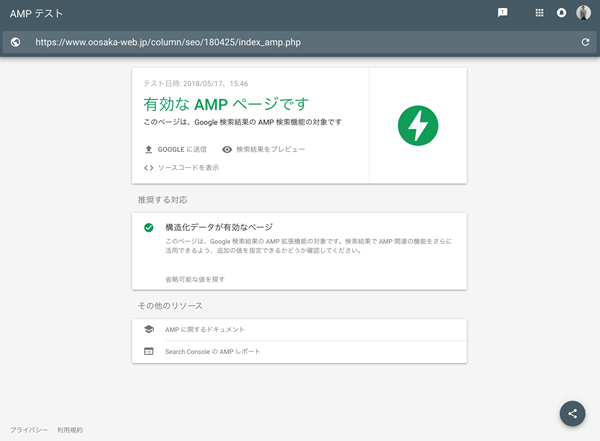
Task: Click the green AMP lightning bolt logo
Action: click(418, 126)
